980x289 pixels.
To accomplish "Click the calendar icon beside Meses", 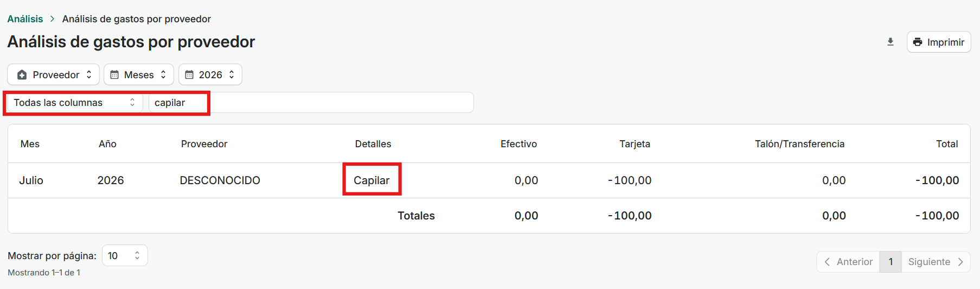I will [x=114, y=75].
